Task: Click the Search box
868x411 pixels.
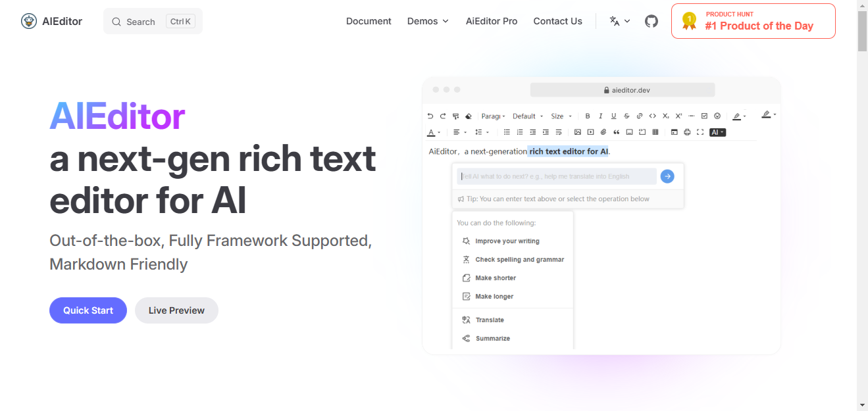Action: pos(153,21)
